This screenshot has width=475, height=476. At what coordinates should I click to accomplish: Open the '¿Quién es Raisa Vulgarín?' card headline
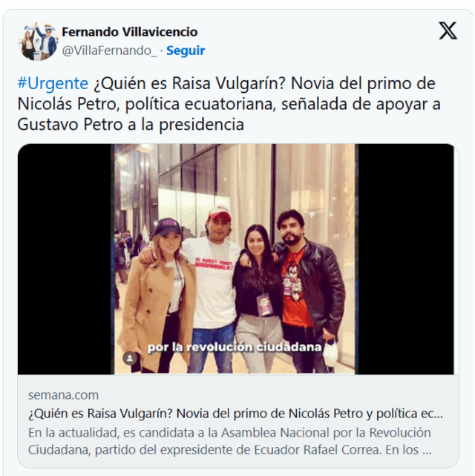pyautogui.click(x=235, y=414)
